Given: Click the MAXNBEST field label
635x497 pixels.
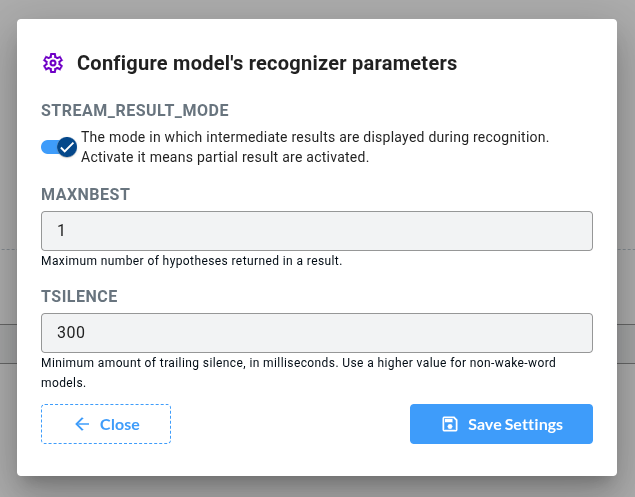Looking at the screenshot, I should pyautogui.click(x=86, y=194).
